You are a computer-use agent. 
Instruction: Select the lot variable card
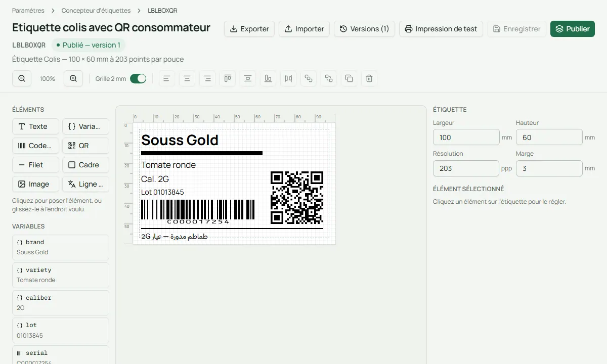pyautogui.click(x=61, y=330)
